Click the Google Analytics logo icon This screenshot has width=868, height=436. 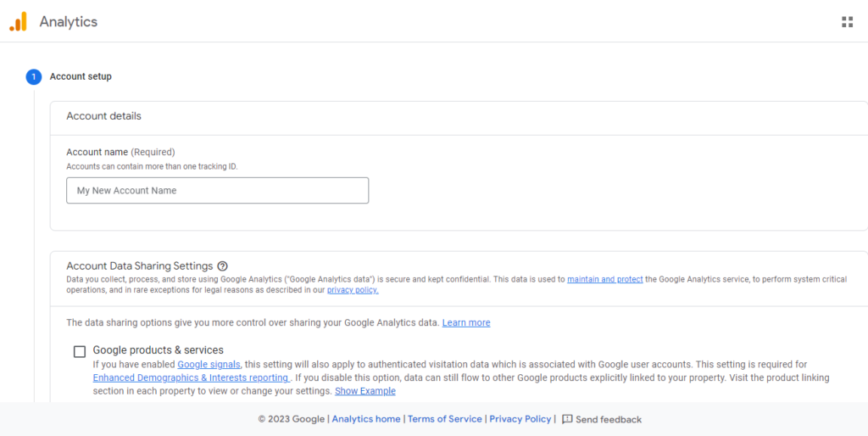[18, 22]
